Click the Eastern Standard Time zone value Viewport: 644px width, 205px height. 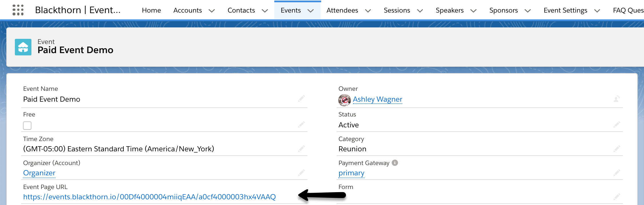tap(119, 149)
